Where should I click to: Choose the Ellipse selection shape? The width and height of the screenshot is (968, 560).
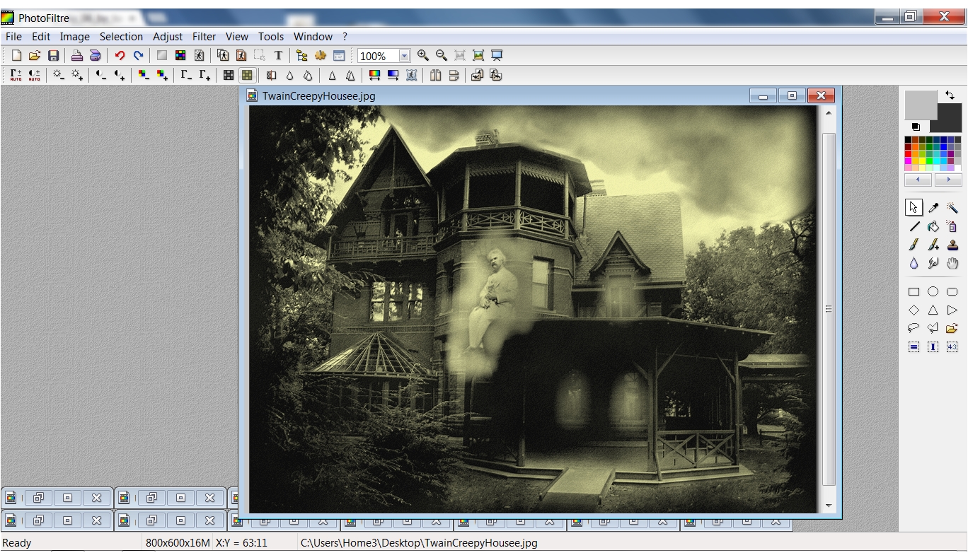tap(933, 291)
